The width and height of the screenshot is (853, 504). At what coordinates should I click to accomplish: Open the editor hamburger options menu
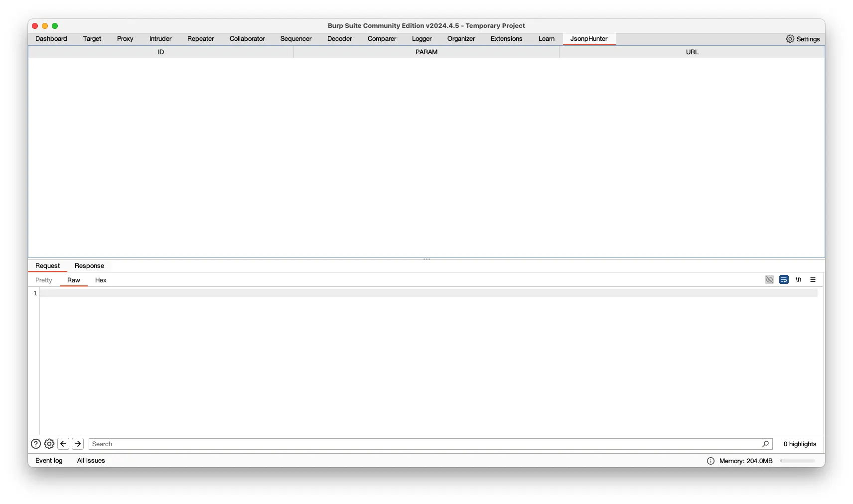point(813,280)
